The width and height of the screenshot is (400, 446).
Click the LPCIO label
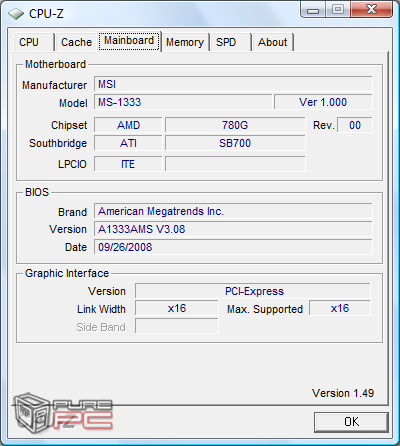click(72, 164)
